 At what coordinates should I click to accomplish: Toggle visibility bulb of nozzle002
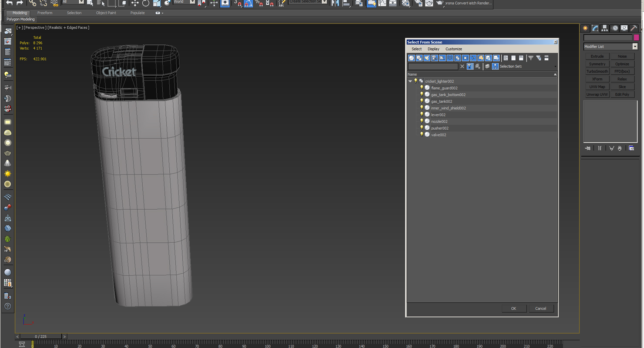tap(421, 121)
